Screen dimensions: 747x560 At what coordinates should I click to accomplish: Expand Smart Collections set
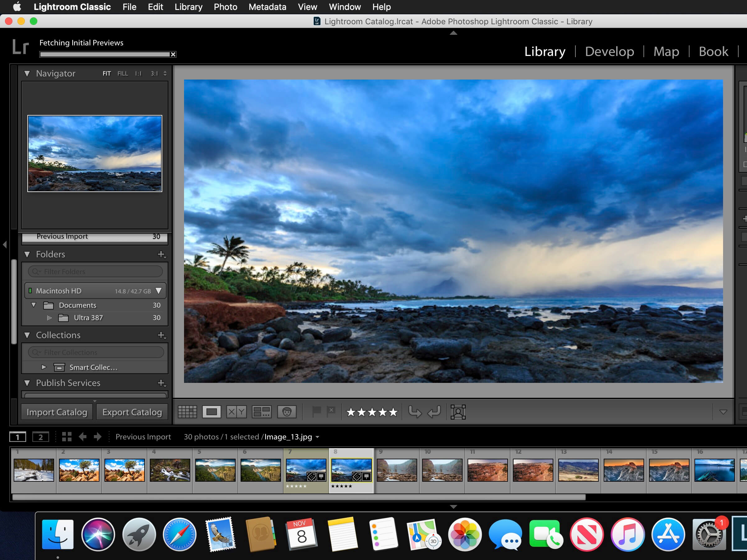pos(44,367)
